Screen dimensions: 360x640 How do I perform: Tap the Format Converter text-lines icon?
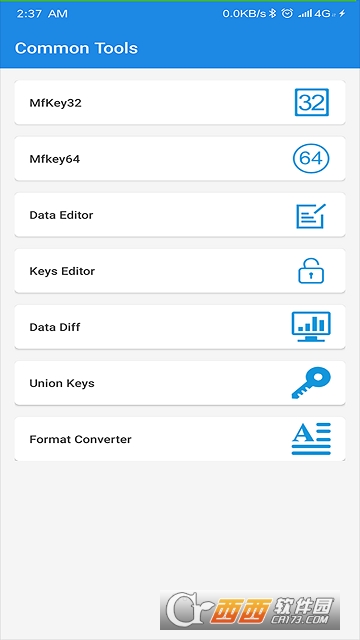coord(311,439)
